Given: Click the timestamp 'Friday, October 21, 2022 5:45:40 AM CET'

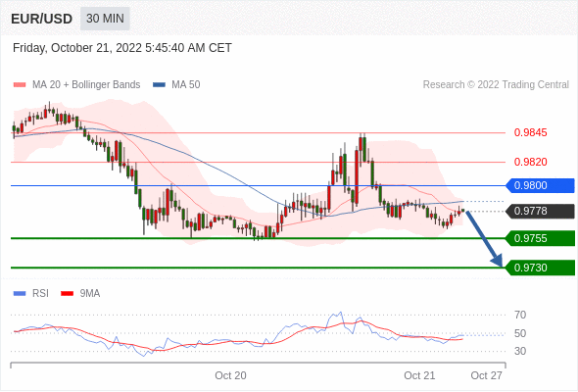Looking at the screenshot, I should coord(122,48).
